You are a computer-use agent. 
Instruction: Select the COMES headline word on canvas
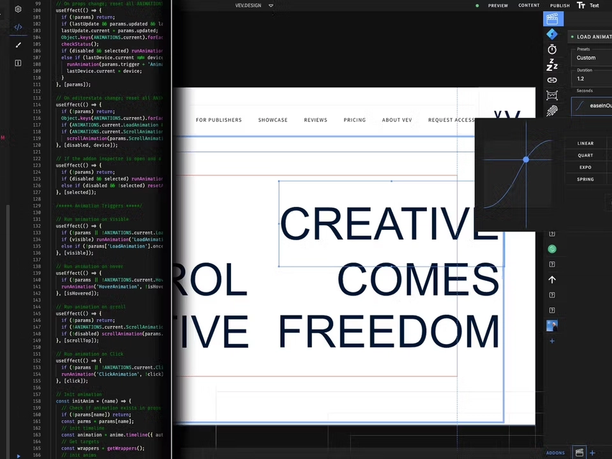[x=418, y=279]
